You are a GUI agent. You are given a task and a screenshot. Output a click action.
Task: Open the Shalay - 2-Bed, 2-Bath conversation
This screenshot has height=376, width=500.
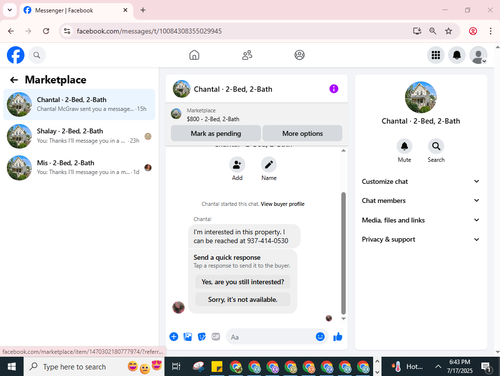[79, 136]
